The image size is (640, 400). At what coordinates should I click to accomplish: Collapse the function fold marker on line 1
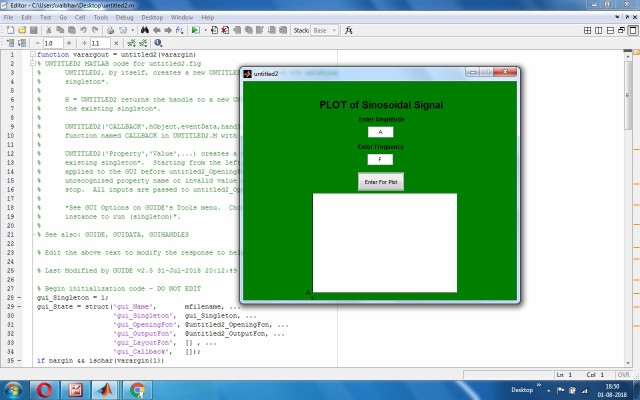click(x=32, y=54)
